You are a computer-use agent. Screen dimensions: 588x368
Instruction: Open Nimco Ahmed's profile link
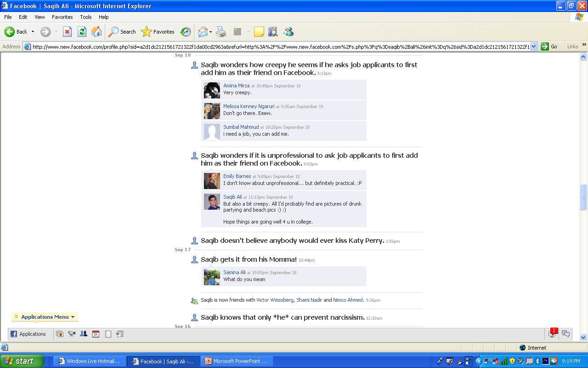click(x=348, y=300)
